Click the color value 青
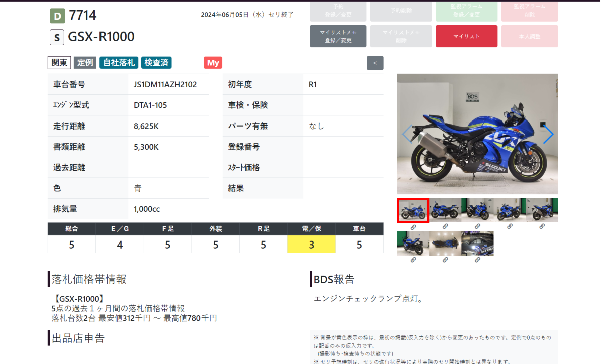Image resolution: width=603 pixels, height=364 pixels. (138, 188)
